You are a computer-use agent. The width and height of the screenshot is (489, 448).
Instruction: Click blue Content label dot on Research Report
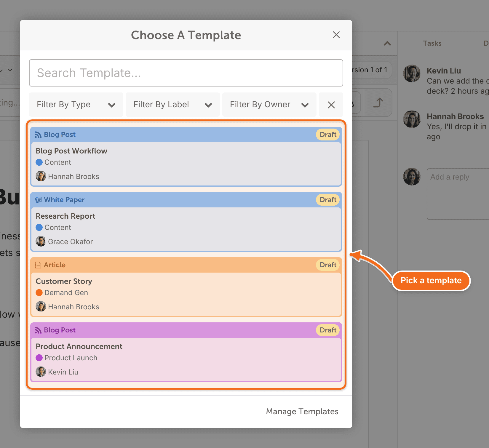39,228
